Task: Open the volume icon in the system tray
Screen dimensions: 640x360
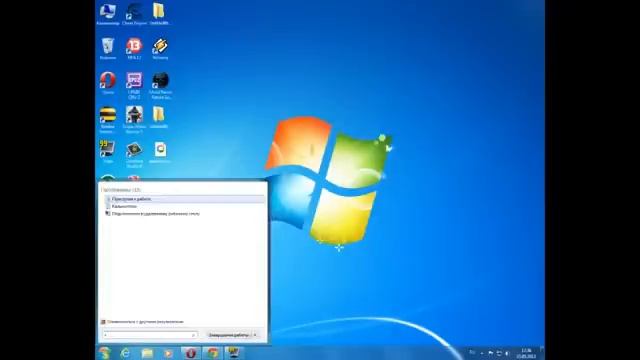Action: (x=507, y=353)
